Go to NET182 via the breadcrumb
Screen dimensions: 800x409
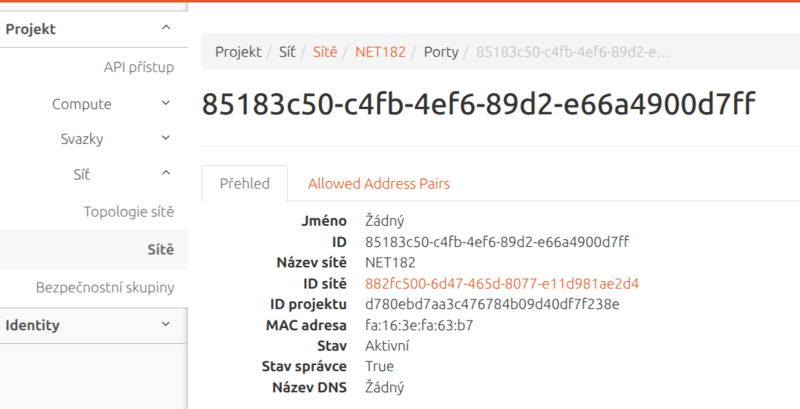click(380, 51)
